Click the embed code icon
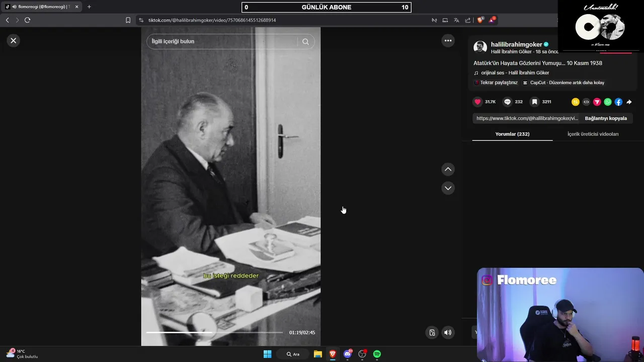 tap(586, 102)
